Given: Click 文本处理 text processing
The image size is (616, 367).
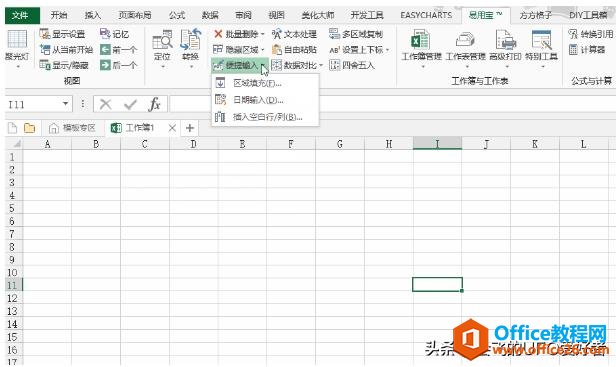Looking at the screenshot, I should (294, 34).
